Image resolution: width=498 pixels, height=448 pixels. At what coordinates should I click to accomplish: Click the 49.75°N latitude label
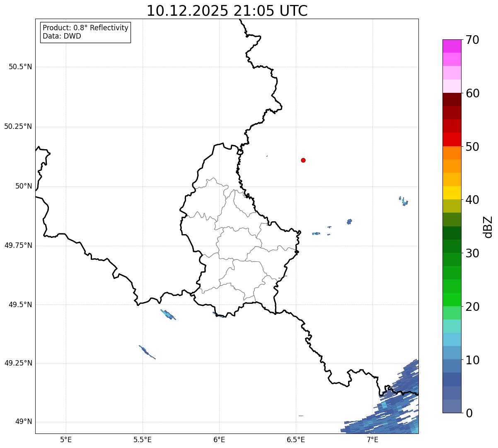coord(18,245)
